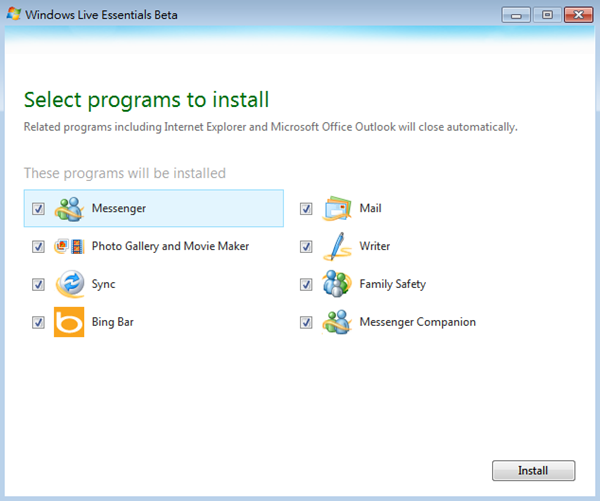Uncheck the Mail checkbox
Screen dimensions: 600x501
(306, 209)
